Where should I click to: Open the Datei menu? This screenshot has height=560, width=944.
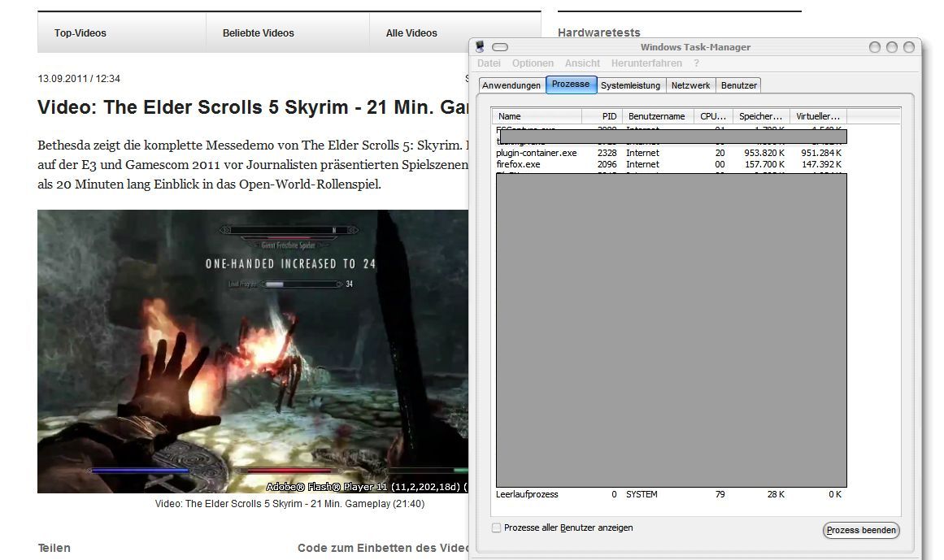tap(489, 63)
